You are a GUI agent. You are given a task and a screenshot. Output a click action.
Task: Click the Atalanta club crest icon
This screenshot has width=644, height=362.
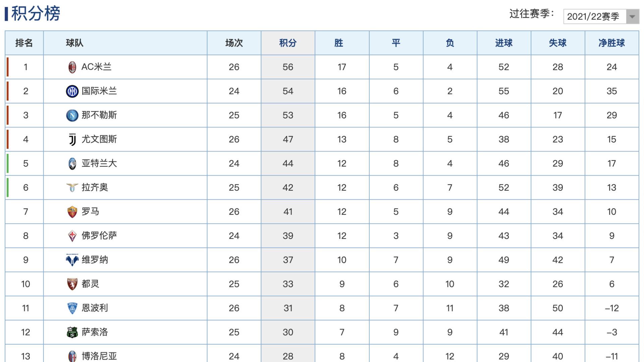click(x=72, y=164)
